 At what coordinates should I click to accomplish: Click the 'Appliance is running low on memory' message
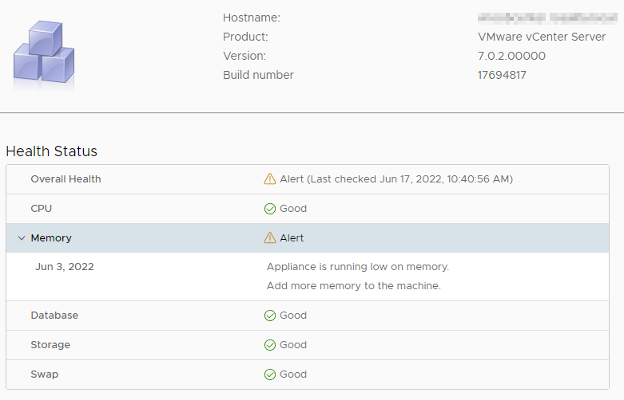click(x=358, y=267)
